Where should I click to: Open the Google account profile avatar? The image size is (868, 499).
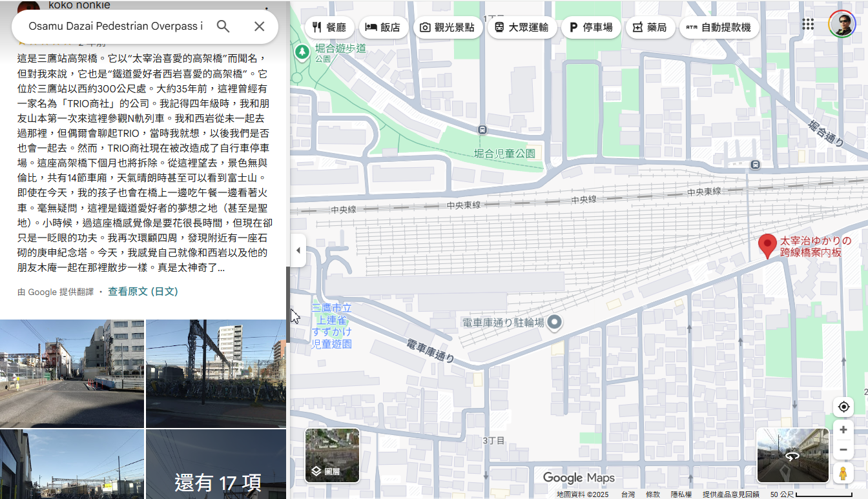pyautogui.click(x=842, y=24)
